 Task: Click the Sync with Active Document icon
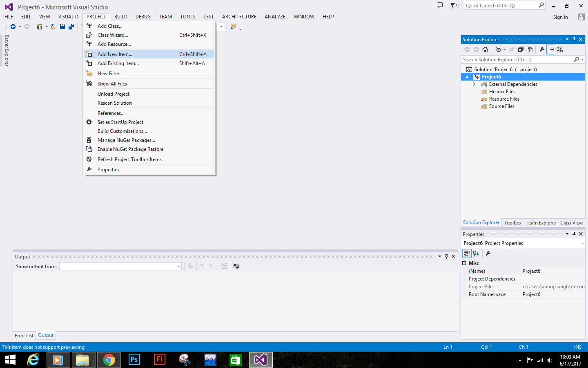[x=512, y=49]
